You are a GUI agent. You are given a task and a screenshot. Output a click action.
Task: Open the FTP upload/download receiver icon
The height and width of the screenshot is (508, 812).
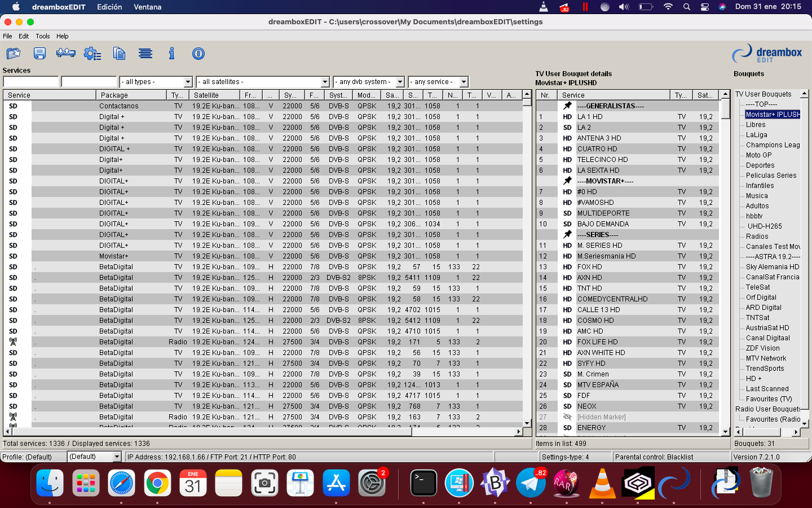click(66, 54)
